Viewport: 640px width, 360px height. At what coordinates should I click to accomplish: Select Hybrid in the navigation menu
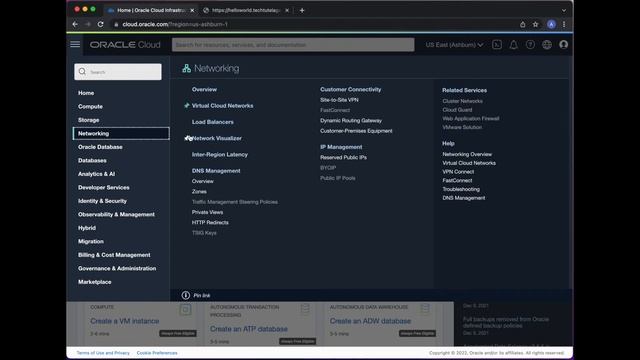[x=87, y=228]
